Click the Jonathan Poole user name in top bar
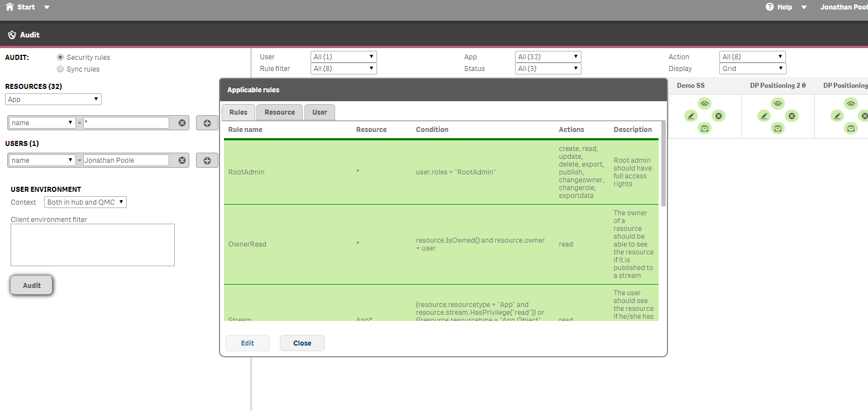This screenshot has height=411, width=868. 844,7
